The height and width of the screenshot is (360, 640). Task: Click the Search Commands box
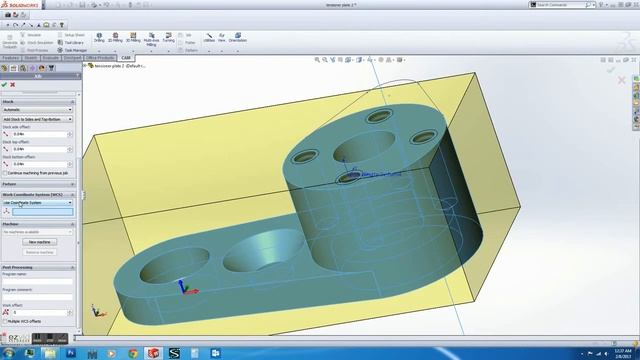coord(562,5)
